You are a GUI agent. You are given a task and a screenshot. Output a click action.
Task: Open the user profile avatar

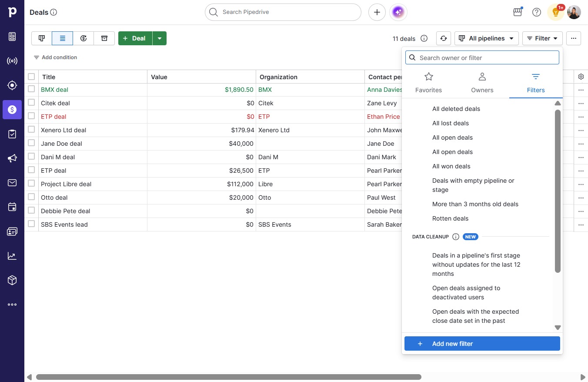[x=574, y=12]
